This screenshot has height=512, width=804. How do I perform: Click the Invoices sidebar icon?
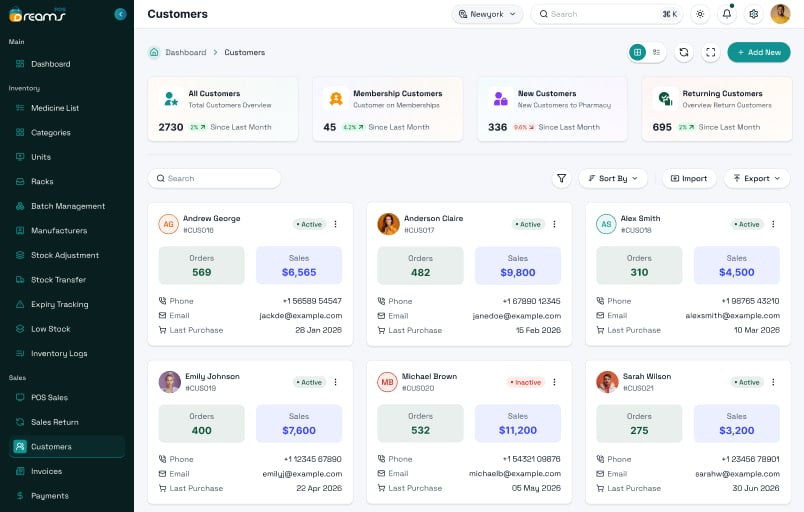20,471
